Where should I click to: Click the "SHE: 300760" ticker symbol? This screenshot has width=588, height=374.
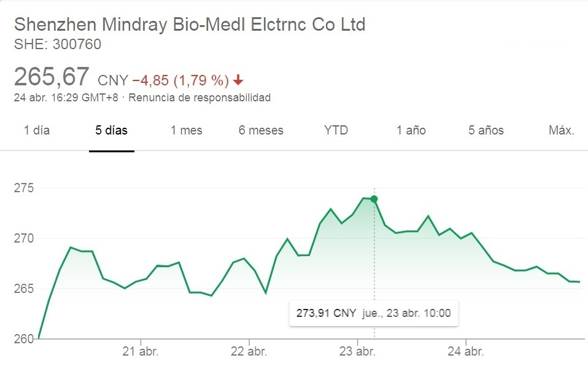click(57, 45)
